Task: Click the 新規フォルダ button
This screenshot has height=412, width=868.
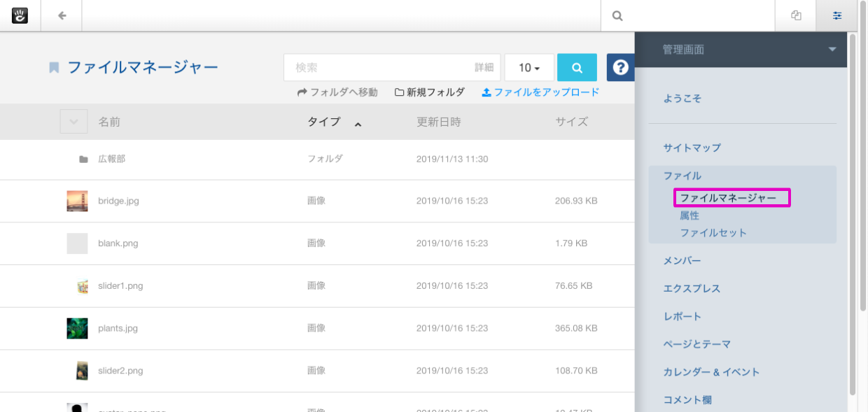Action: [430, 92]
